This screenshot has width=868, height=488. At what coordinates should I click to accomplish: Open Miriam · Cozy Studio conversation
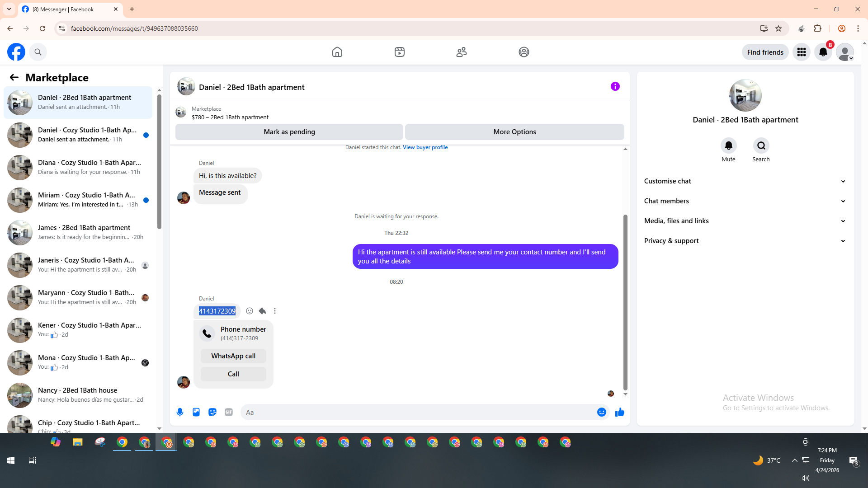78,200
